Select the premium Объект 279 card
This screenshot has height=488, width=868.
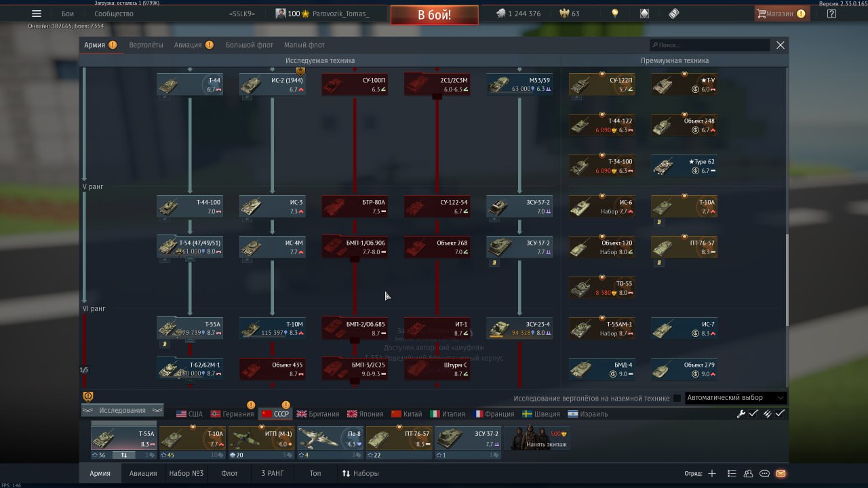tap(684, 369)
